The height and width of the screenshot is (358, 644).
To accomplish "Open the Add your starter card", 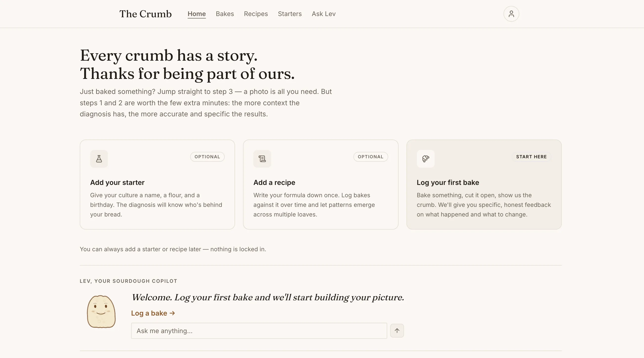I will click(157, 184).
